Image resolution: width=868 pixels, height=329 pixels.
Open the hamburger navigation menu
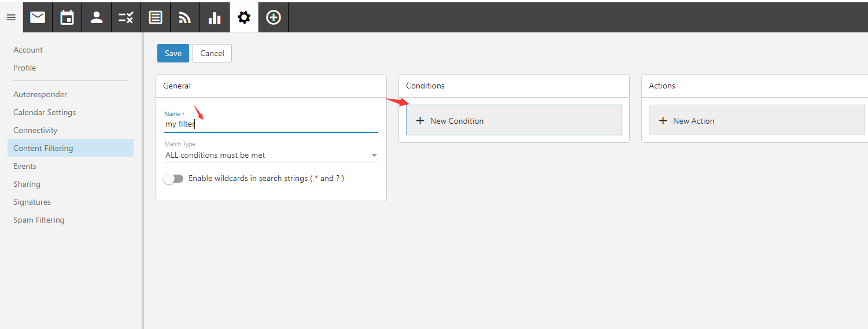(x=11, y=17)
